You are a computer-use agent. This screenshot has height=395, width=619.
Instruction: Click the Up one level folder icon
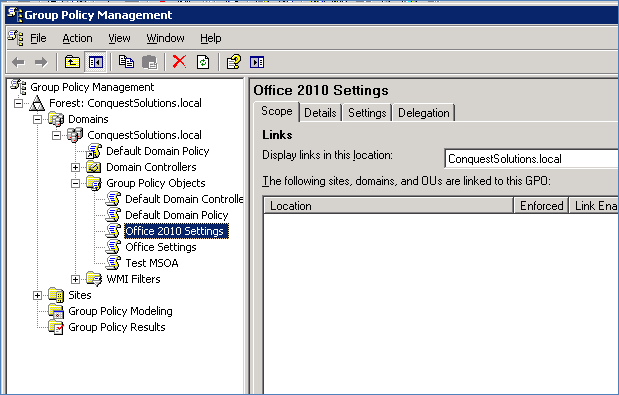tap(72, 62)
